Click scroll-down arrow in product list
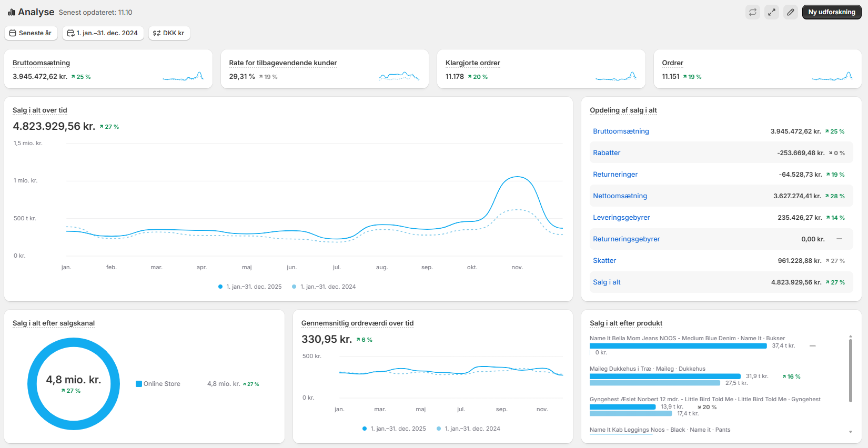The height and width of the screenshot is (448, 868). point(850,432)
